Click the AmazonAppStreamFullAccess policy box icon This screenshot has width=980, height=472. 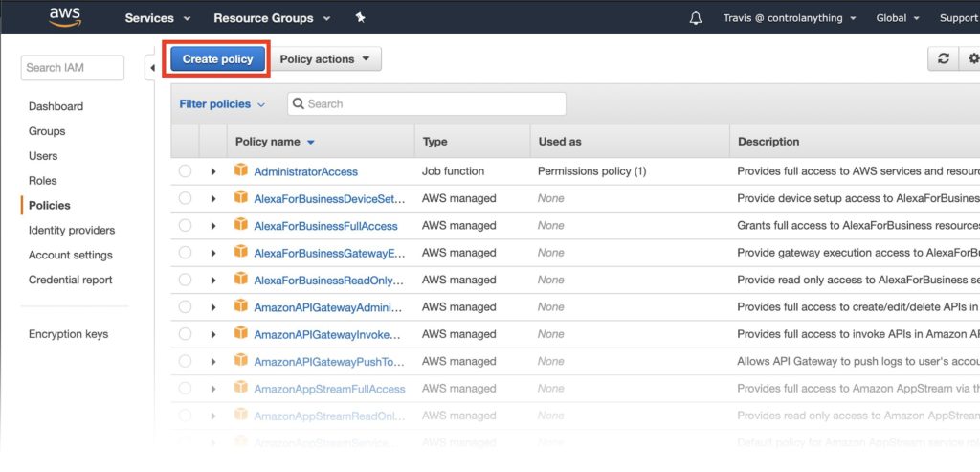(240, 389)
